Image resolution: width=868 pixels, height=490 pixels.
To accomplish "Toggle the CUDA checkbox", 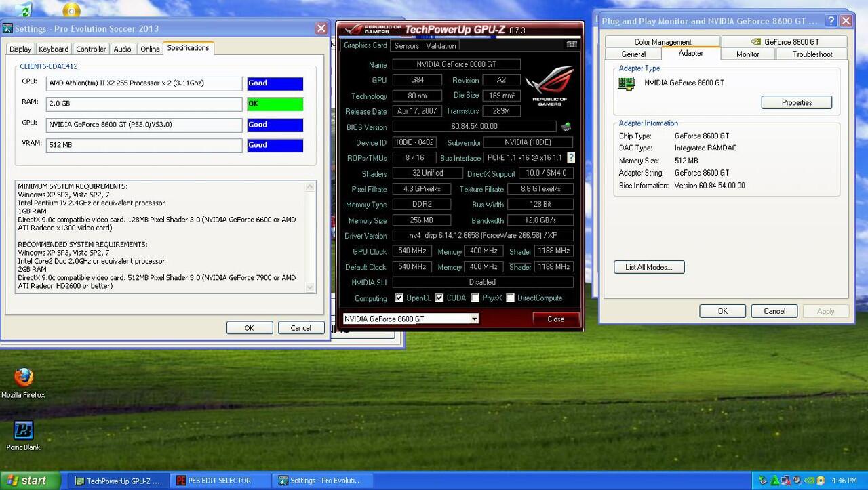I will click(x=439, y=298).
